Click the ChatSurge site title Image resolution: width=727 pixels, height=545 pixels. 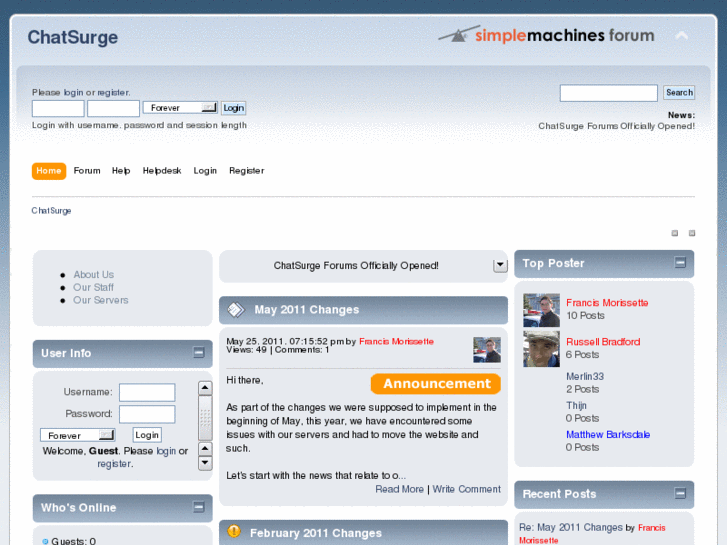pyautogui.click(x=73, y=37)
